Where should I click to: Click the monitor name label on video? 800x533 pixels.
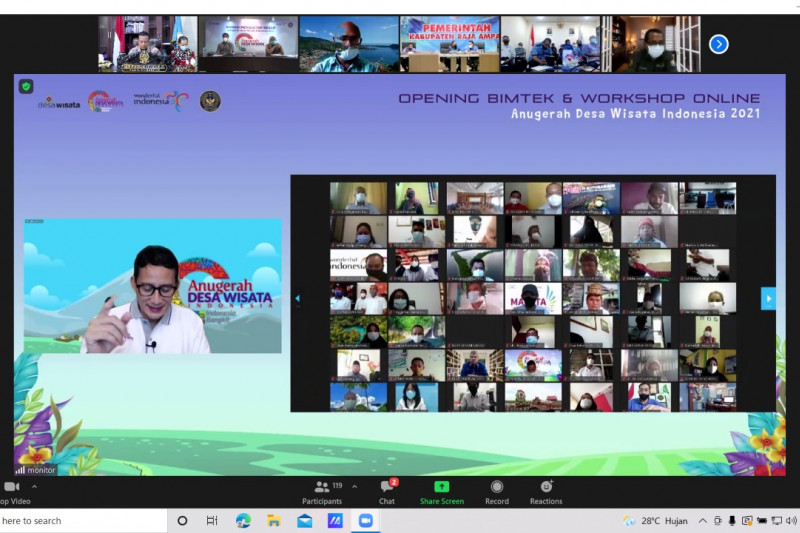(36, 470)
